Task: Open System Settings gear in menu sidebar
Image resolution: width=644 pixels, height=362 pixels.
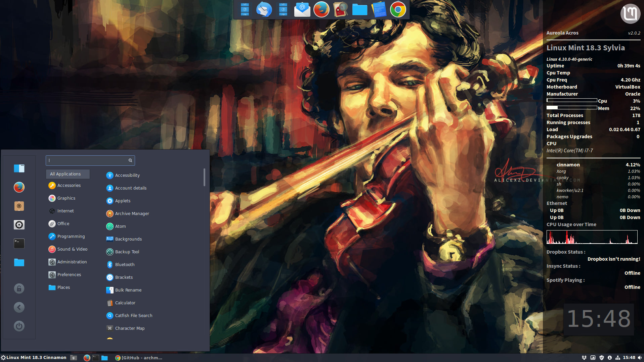Action: (19, 225)
